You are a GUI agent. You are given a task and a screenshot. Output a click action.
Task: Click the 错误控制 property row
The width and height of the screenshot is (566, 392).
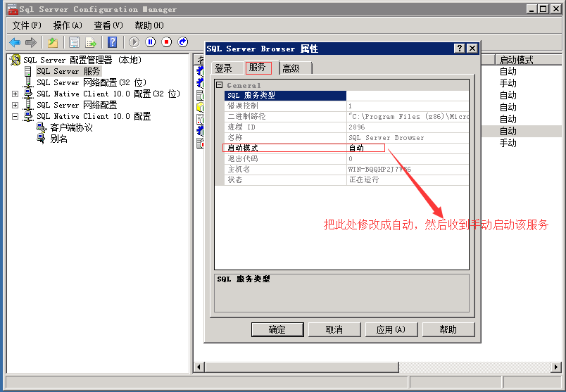[346, 106]
